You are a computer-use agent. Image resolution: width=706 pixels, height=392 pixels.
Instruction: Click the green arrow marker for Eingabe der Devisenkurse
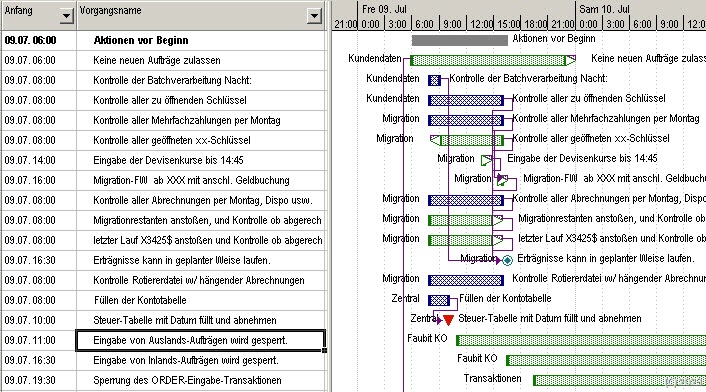point(487,160)
